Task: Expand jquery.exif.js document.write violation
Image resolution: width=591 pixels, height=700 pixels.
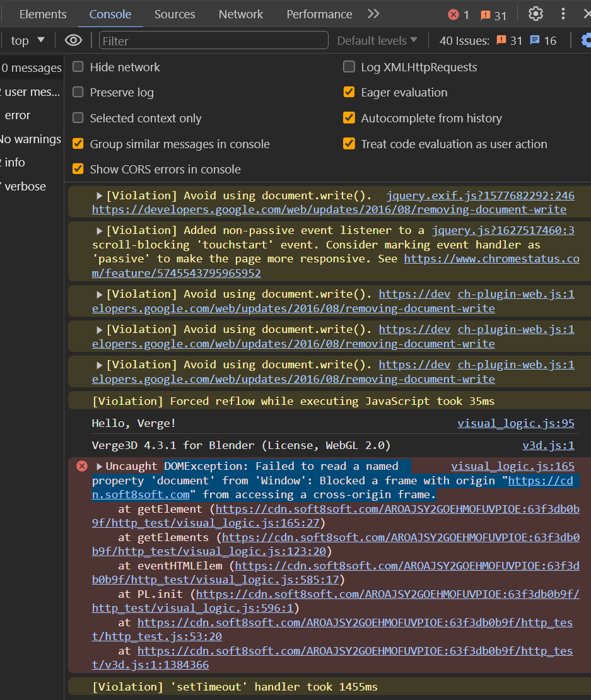Action: 100,195
